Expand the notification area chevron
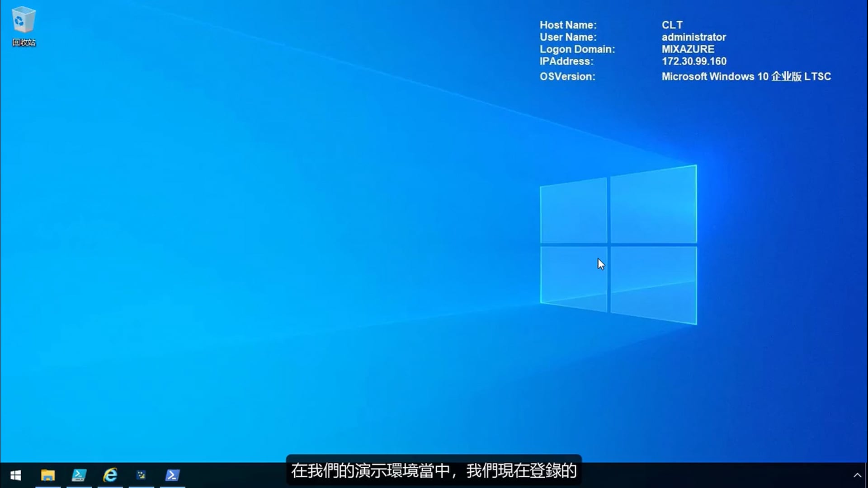 click(858, 475)
